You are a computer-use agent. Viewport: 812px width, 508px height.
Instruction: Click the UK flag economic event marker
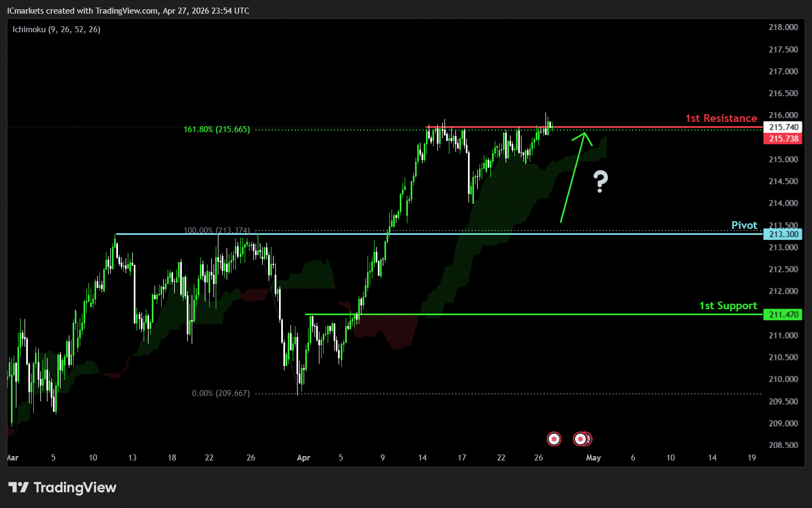(588, 439)
